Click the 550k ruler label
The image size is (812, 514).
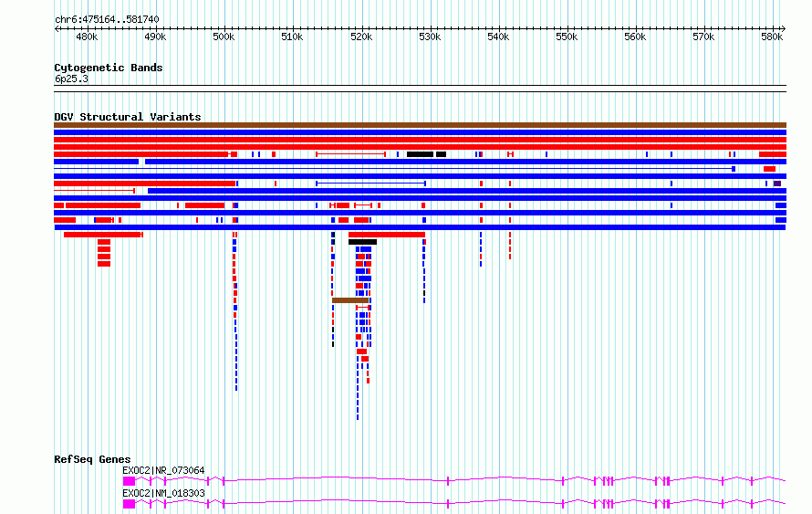pos(567,37)
